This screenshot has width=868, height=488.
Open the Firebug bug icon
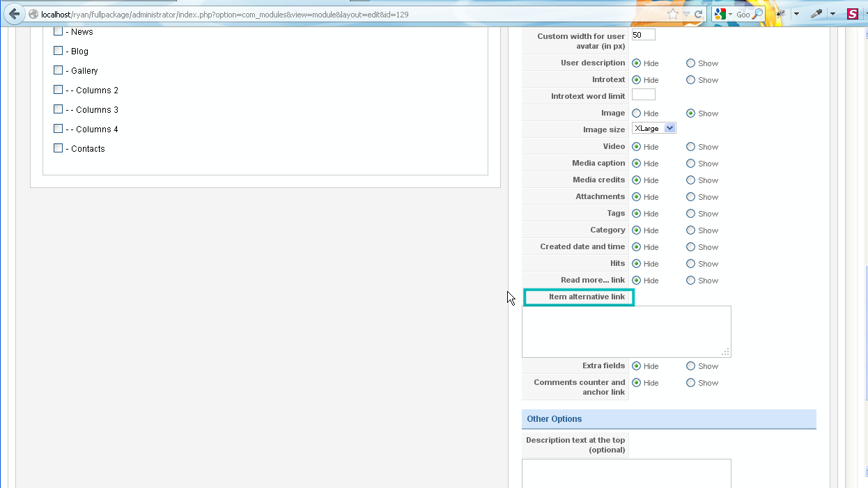point(781,14)
